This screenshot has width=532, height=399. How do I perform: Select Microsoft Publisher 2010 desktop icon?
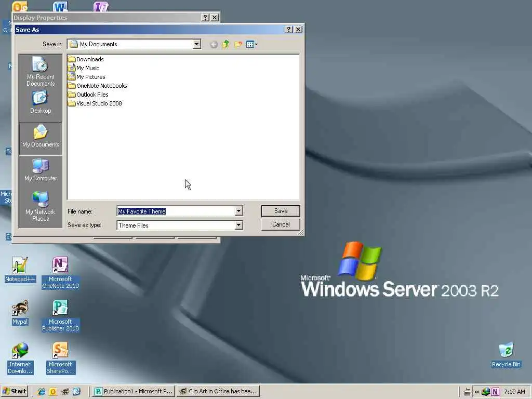(60, 315)
